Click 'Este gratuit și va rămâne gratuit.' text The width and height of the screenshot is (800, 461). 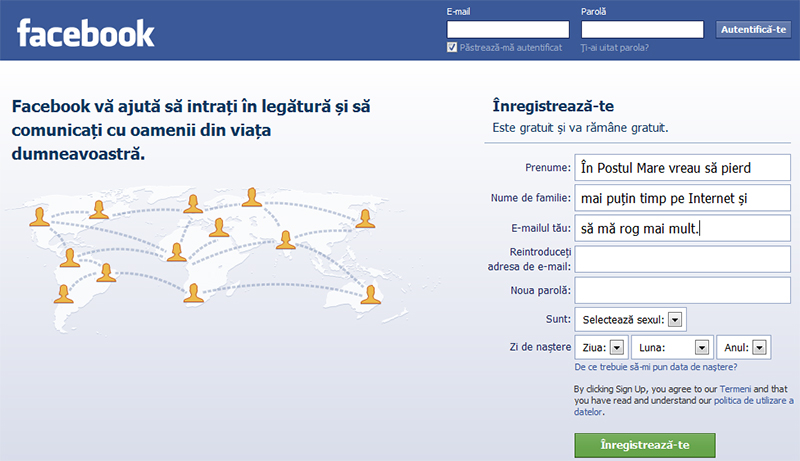[x=580, y=127]
